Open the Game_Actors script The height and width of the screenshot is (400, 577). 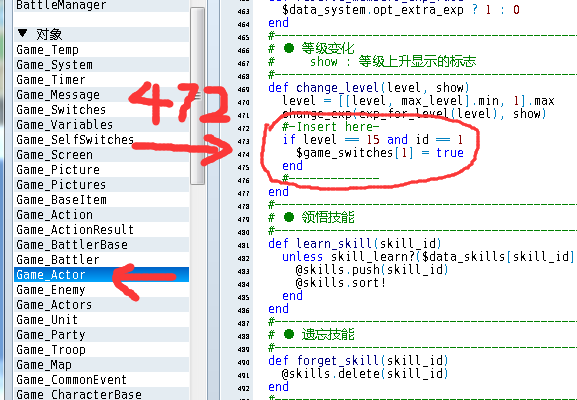pyautogui.click(x=101, y=305)
